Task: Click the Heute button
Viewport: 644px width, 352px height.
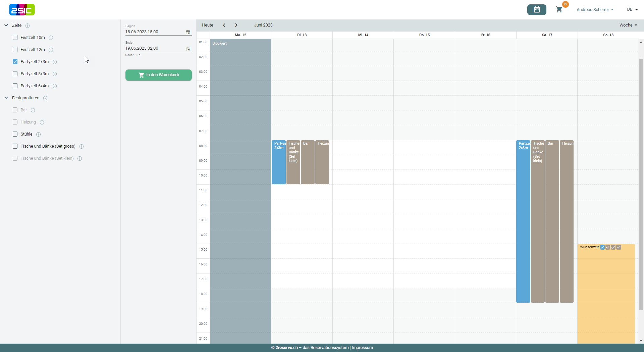Action: pyautogui.click(x=208, y=25)
